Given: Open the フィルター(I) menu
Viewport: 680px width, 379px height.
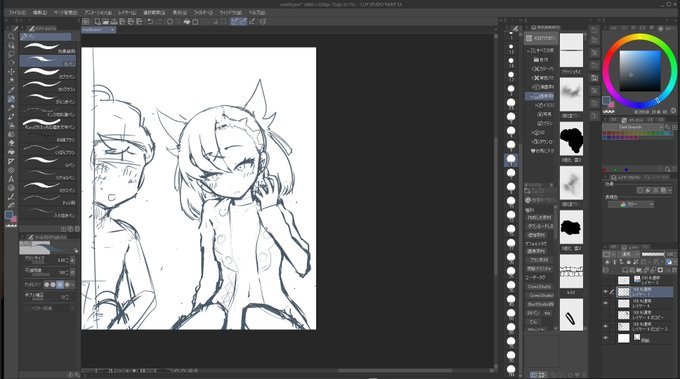Looking at the screenshot, I should tap(203, 13).
